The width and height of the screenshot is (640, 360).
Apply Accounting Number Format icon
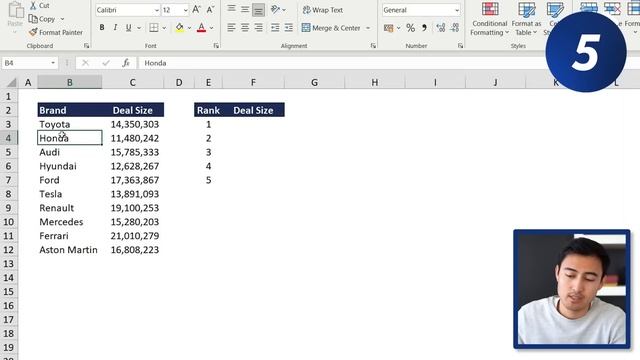coord(389,28)
